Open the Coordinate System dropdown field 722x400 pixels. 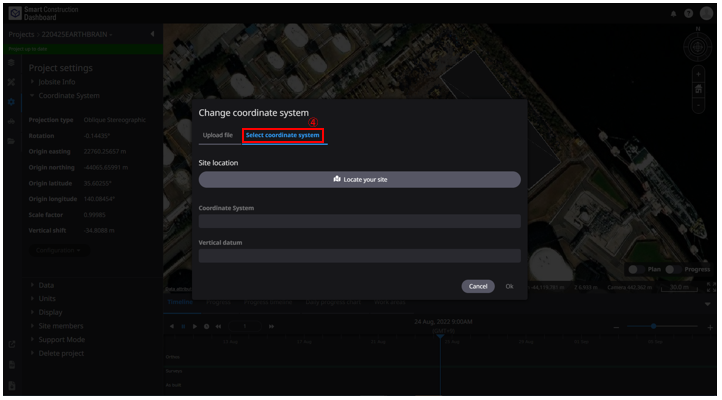click(359, 221)
